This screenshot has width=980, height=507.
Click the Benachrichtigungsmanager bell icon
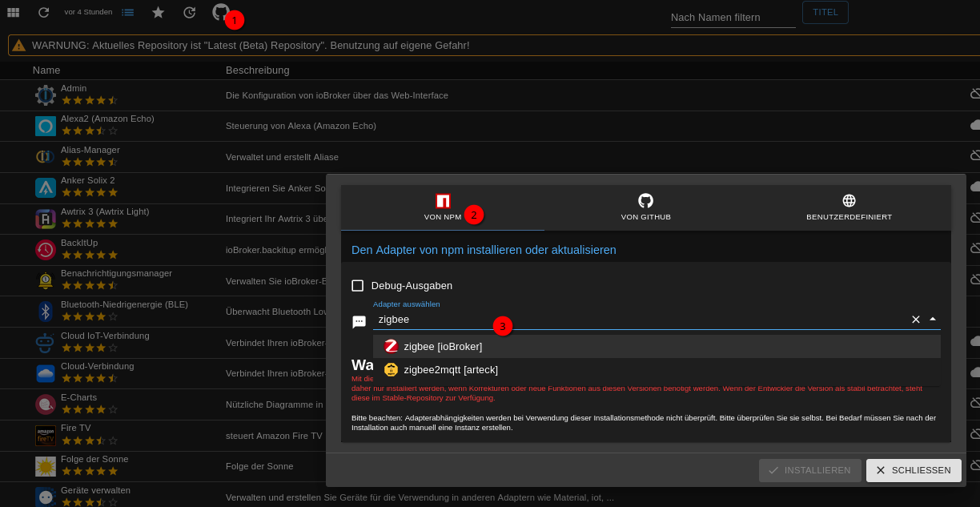(46, 280)
